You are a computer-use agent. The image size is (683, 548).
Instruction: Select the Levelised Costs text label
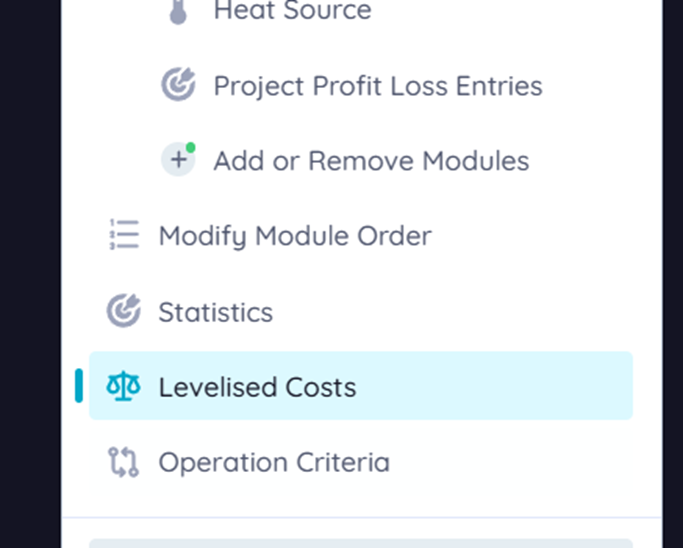click(x=257, y=387)
